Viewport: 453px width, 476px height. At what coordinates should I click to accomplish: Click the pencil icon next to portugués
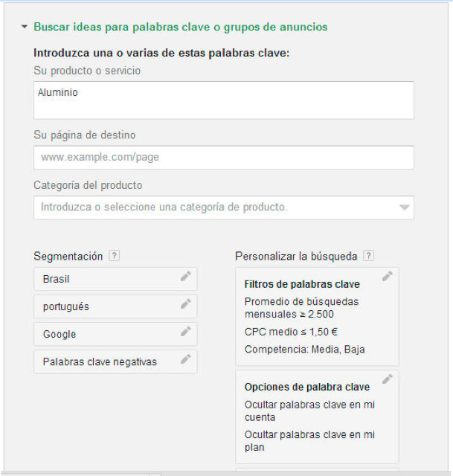[185, 304]
